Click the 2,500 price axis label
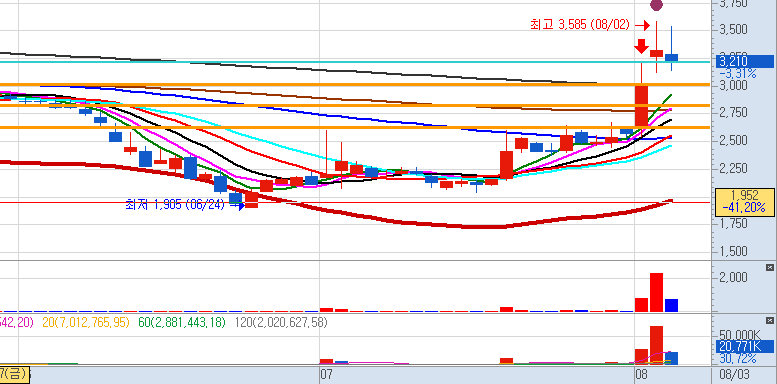Viewport: 777px width, 384px height. pos(733,140)
